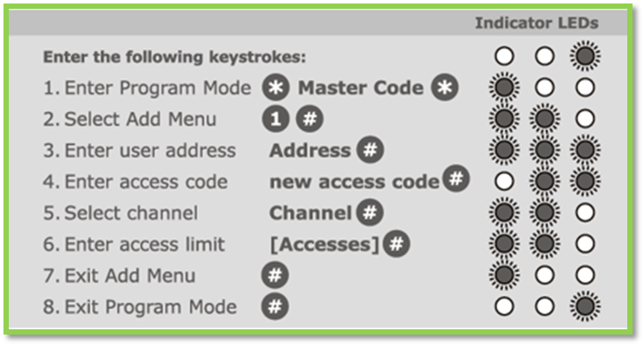Click the lit first LED in Enter Program Mode row
644x346 pixels.
pyautogui.click(x=504, y=87)
